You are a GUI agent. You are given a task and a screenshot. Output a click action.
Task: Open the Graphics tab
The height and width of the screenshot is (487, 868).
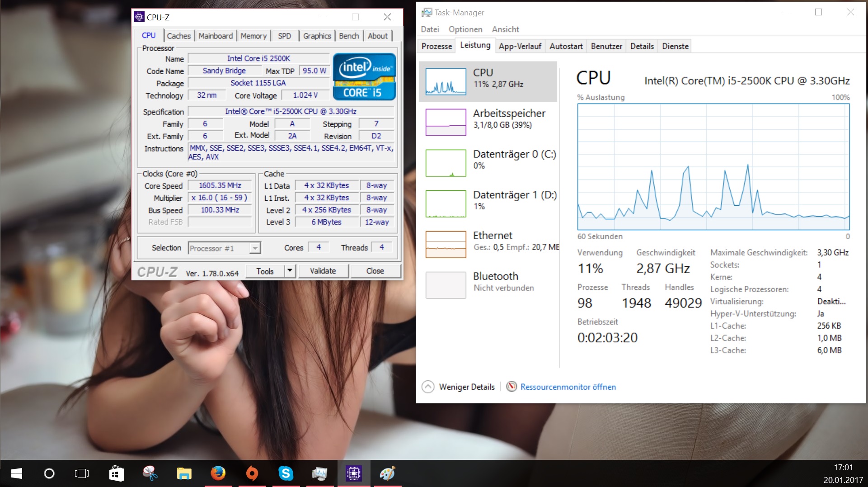[x=317, y=36]
